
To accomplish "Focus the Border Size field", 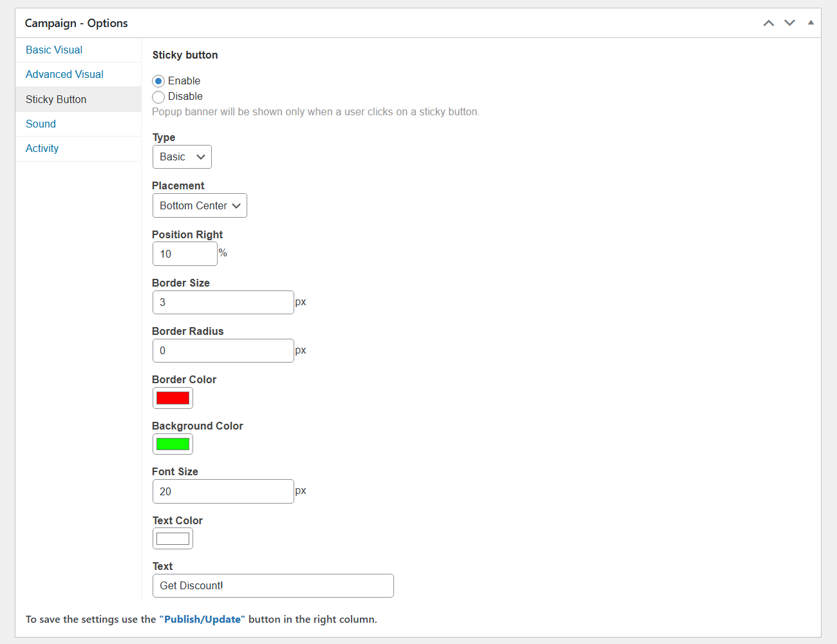I will pyautogui.click(x=223, y=303).
